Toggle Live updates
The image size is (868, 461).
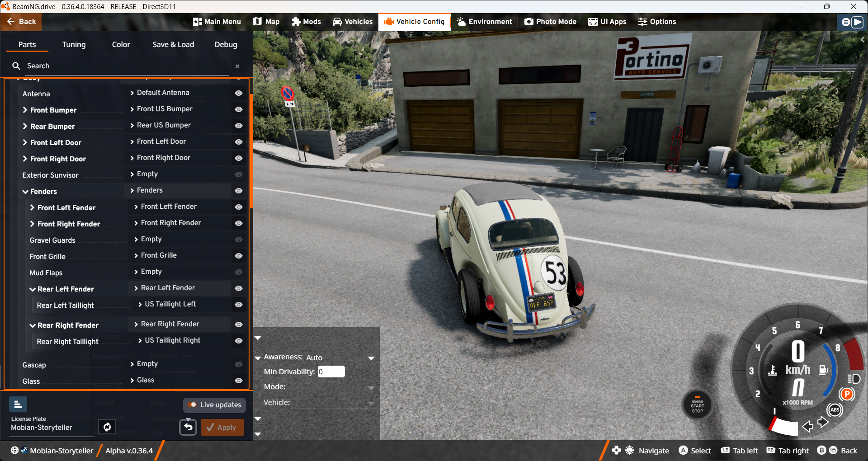pyautogui.click(x=214, y=405)
